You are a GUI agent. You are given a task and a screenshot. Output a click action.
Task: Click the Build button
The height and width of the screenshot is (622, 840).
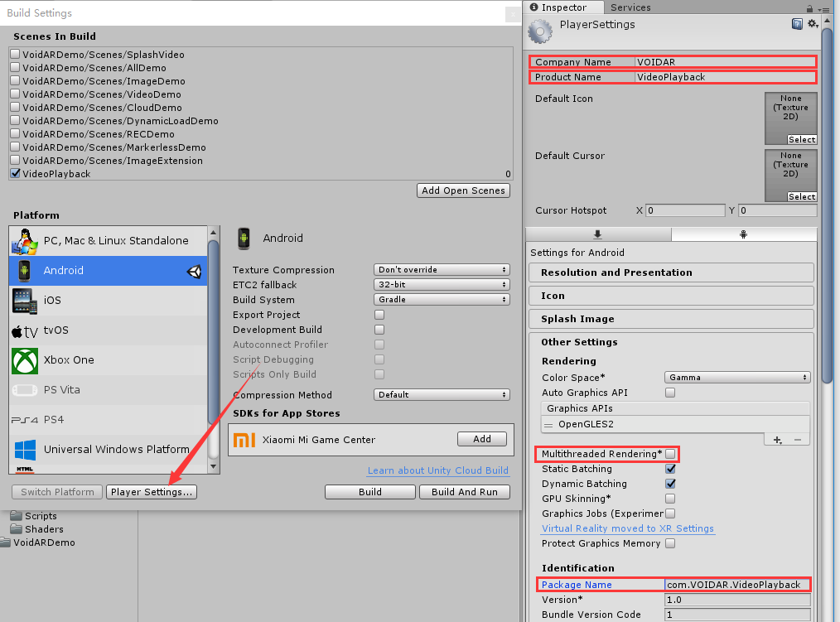pyautogui.click(x=370, y=492)
